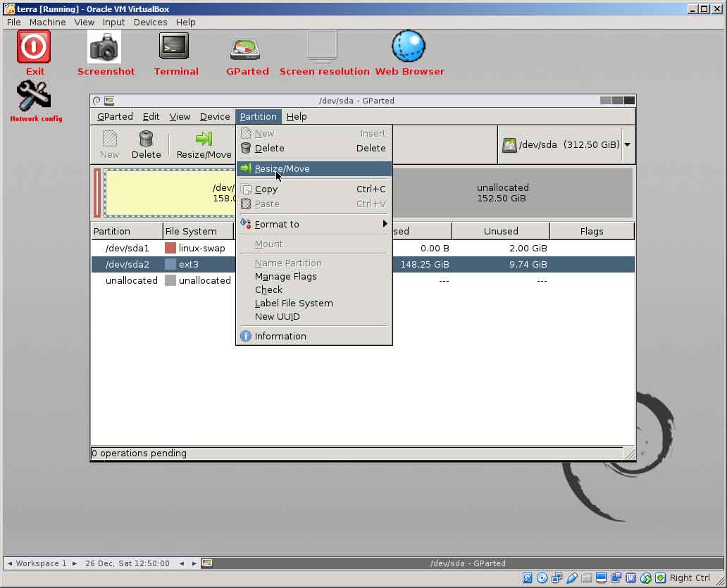Click the VirtualBox optical disk status icon

click(542, 578)
